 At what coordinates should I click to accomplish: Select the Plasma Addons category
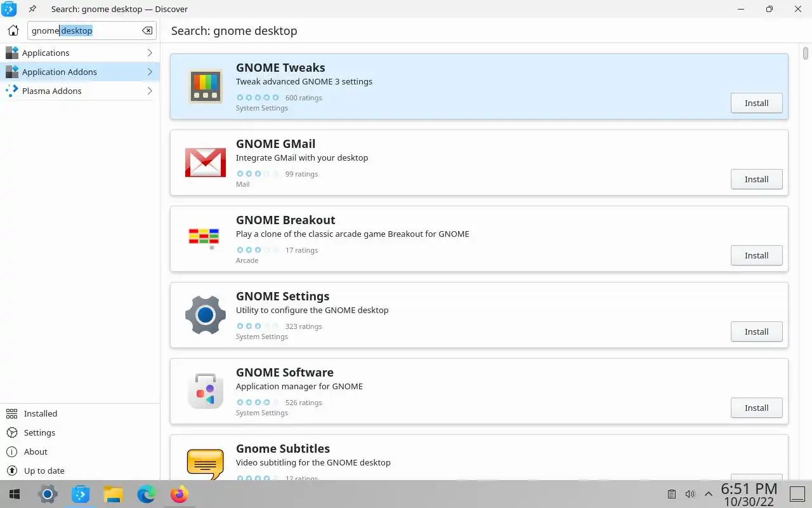coord(80,91)
